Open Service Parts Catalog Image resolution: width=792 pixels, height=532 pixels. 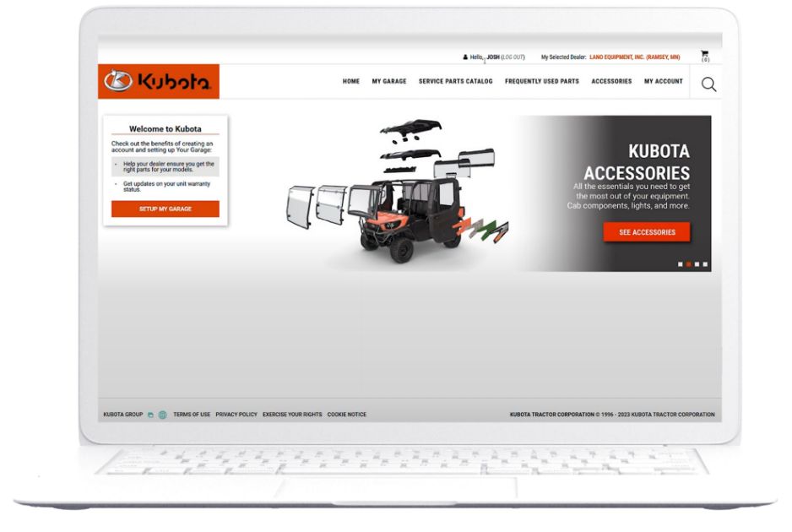[x=456, y=81]
